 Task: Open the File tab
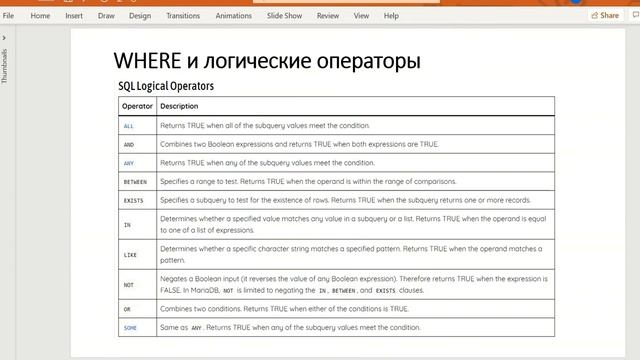point(8,16)
